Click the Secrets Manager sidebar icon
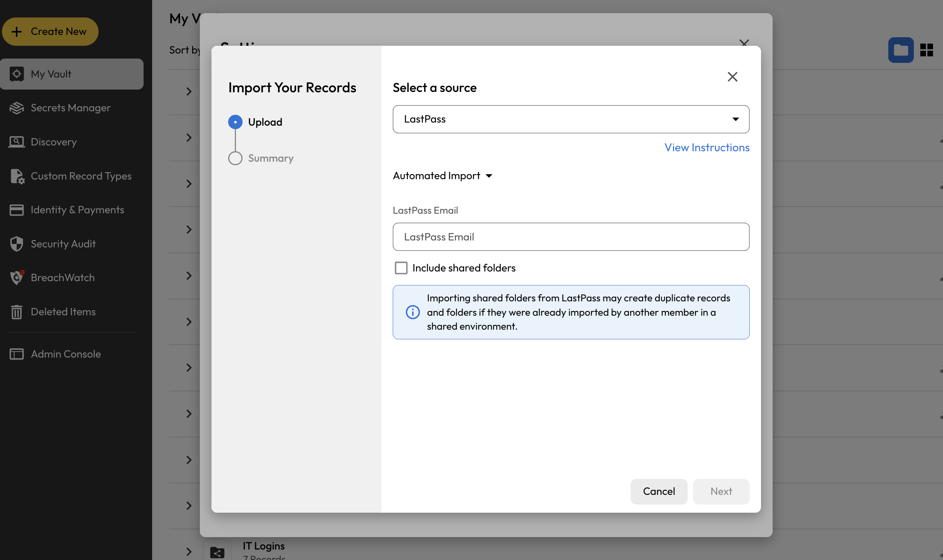 17,108
